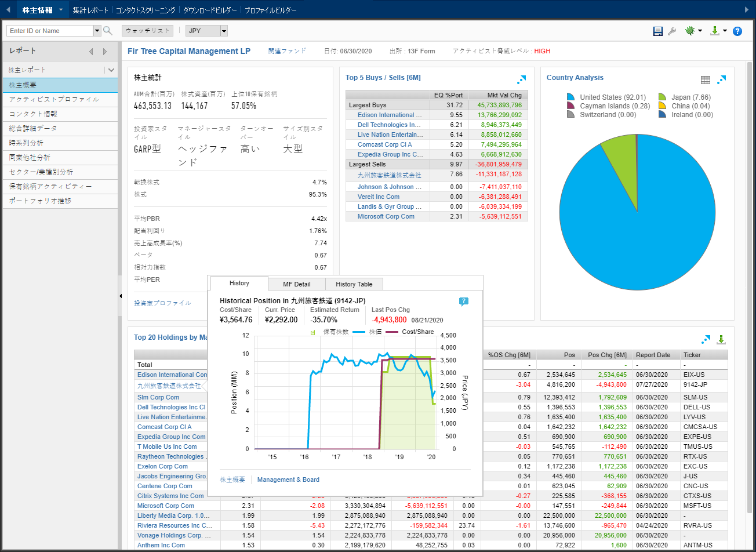Sort by the Pos Chg [6M] column header
The width and height of the screenshot is (756, 552).
click(607, 355)
